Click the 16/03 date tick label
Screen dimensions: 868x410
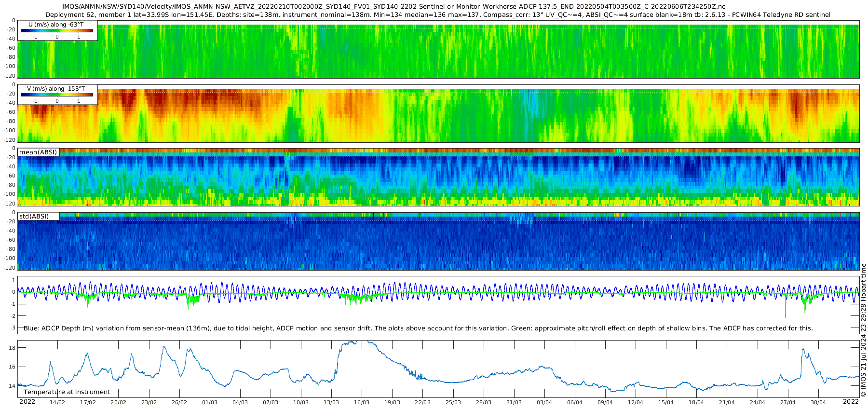362,402
